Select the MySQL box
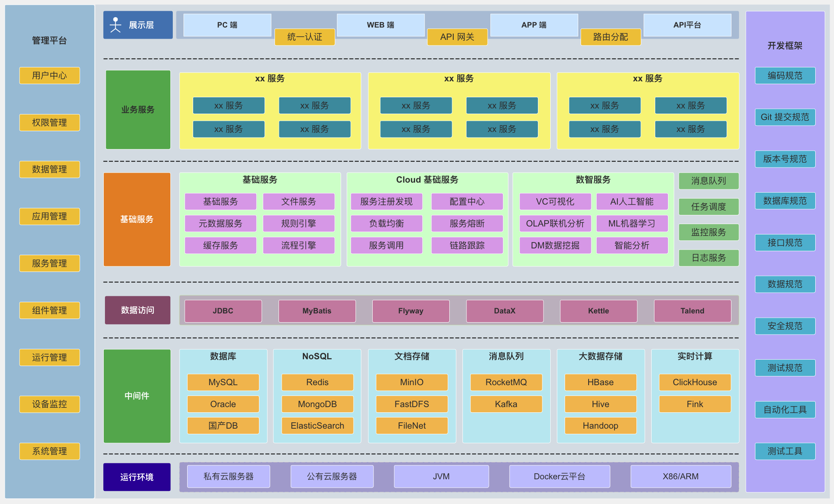This screenshot has width=834, height=504. pos(223,382)
